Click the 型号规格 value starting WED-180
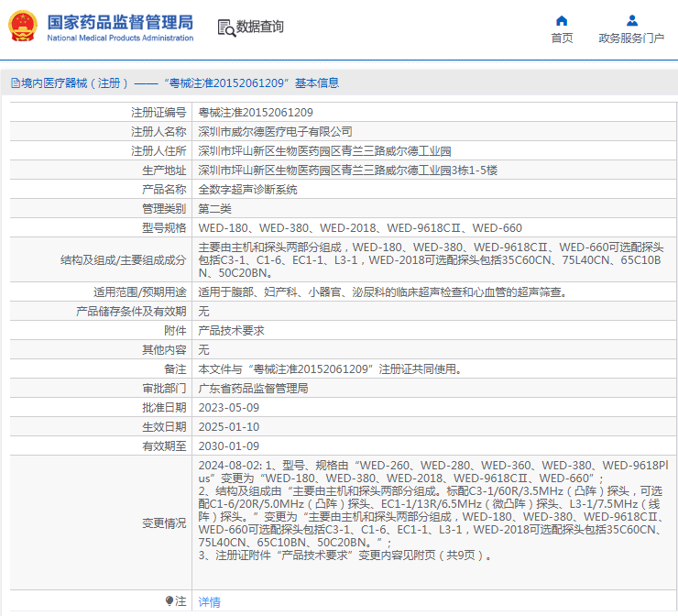The height and width of the screenshot is (616, 678). [360, 228]
